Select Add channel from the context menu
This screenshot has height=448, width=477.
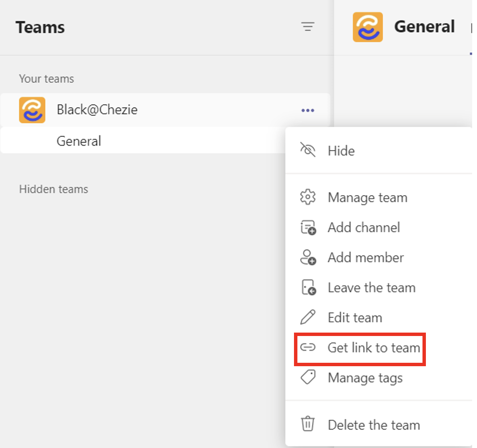point(364,227)
